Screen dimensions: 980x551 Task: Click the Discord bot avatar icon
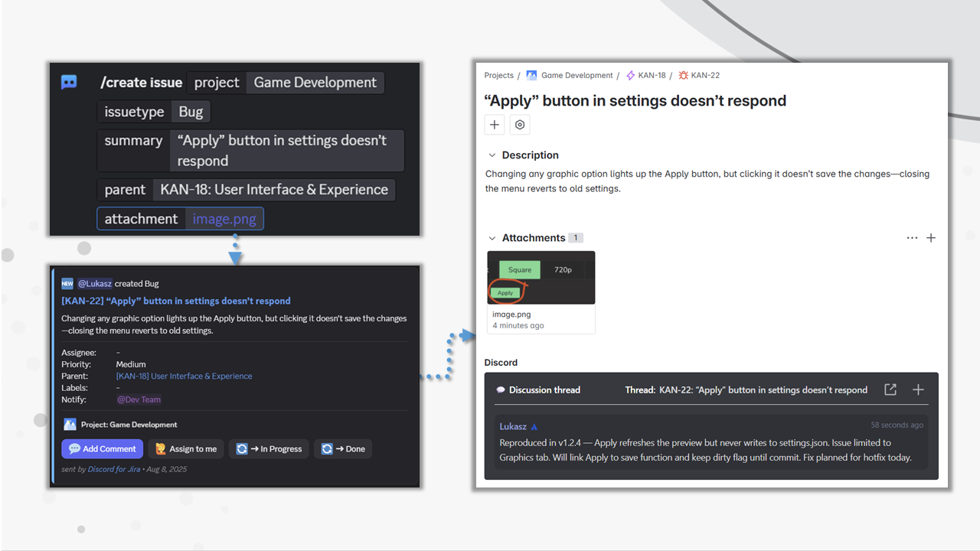pos(69,83)
